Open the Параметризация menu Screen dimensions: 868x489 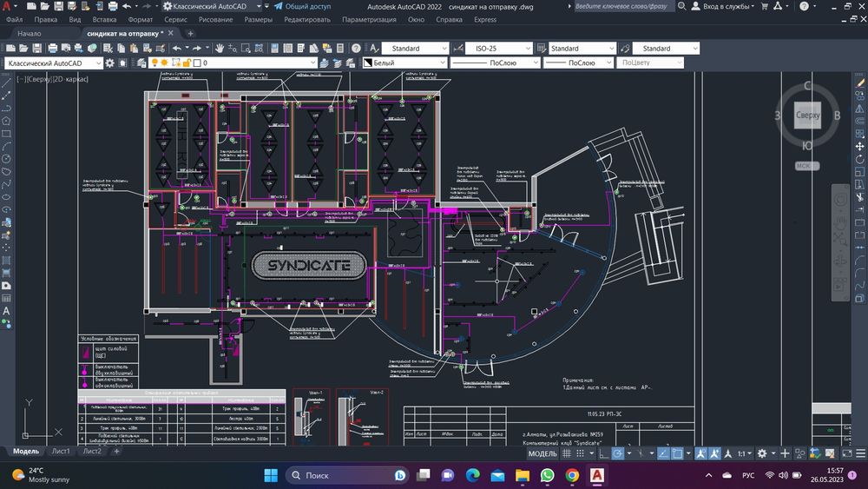pyautogui.click(x=369, y=19)
